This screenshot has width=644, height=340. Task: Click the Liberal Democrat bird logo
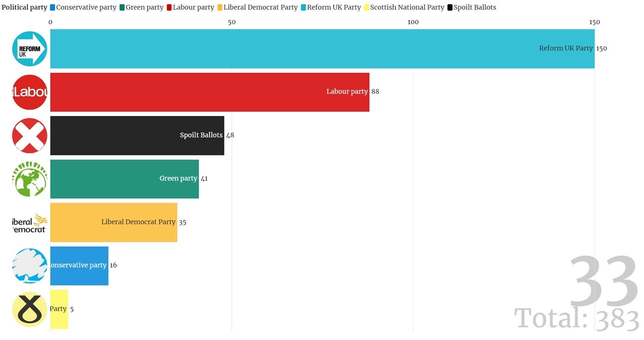click(x=29, y=222)
